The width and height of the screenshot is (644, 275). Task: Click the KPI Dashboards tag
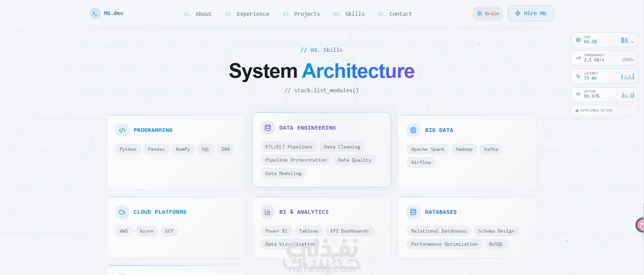(349, 231)
